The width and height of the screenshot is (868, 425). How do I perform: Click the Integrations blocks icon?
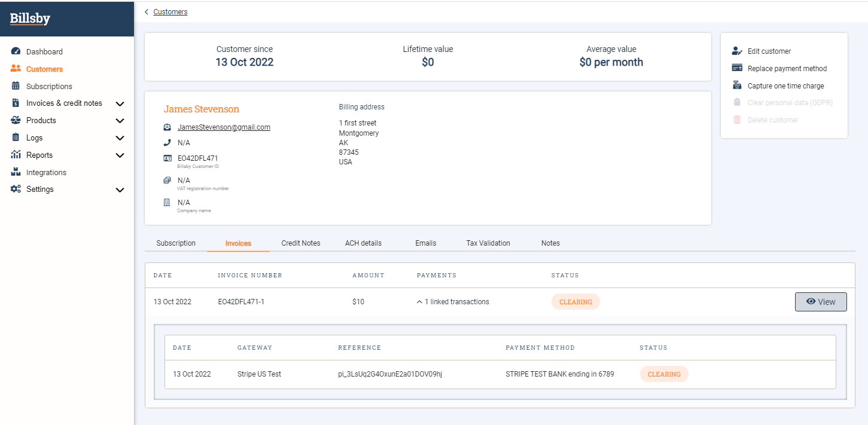[x=16, y=172]
